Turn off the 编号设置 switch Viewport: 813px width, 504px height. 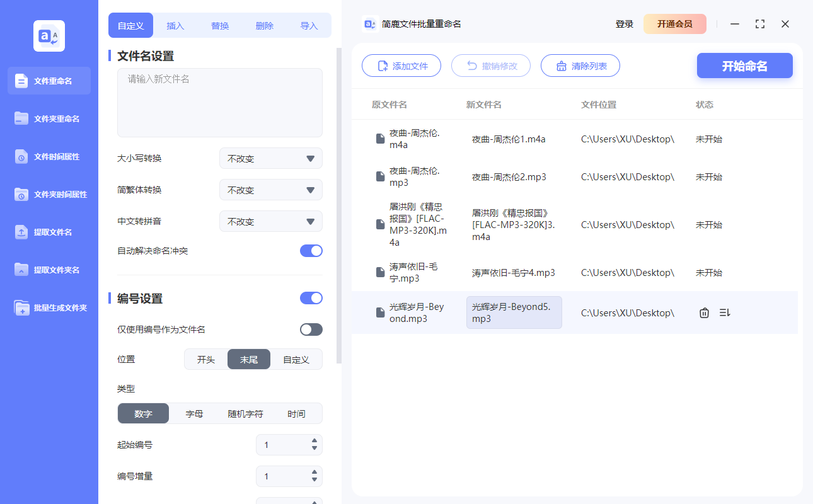[x=311, y=297]
